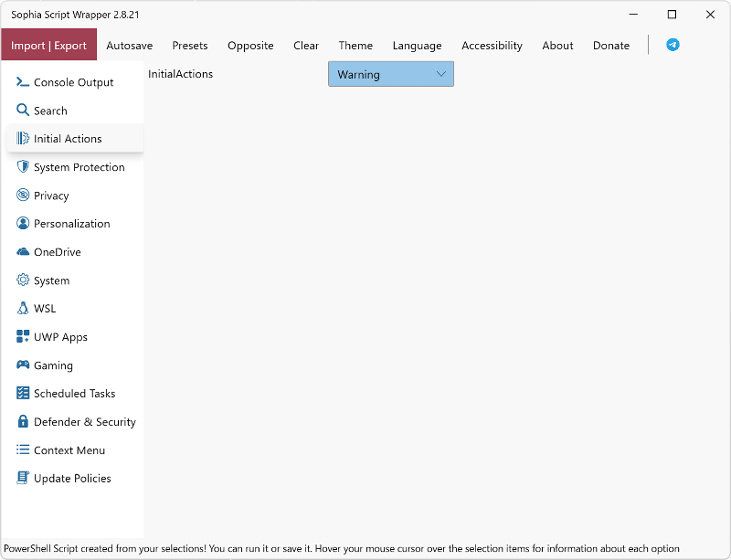Select the Personalization category
This screenshot has height=560, width=731.
[71, 224]
